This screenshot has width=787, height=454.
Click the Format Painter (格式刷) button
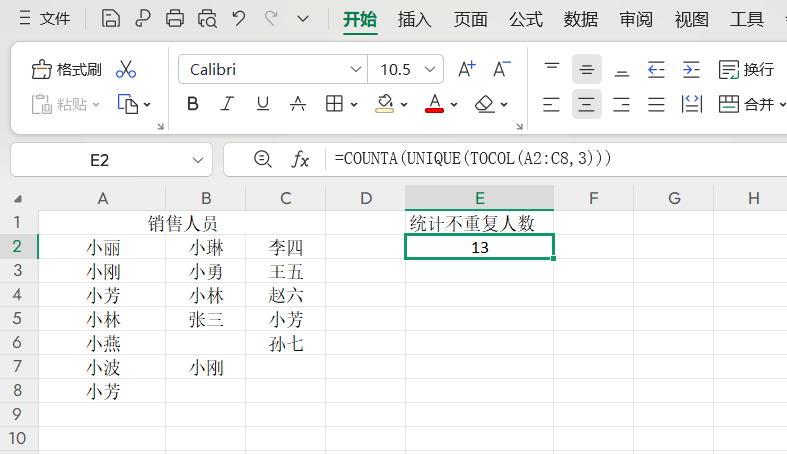[x=66, y=69]
